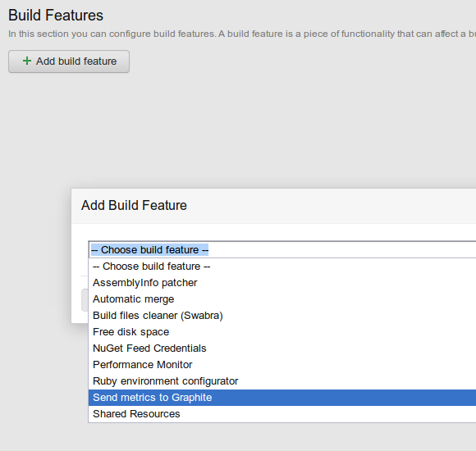
Task: Click the Build Features page heading
Action: [56, 15]
